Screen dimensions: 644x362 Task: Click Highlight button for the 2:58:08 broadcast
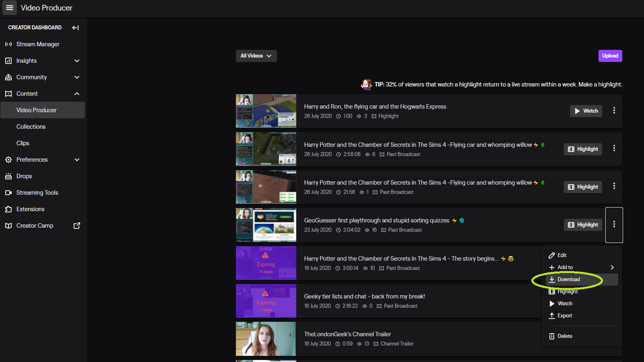click(583, 149)
